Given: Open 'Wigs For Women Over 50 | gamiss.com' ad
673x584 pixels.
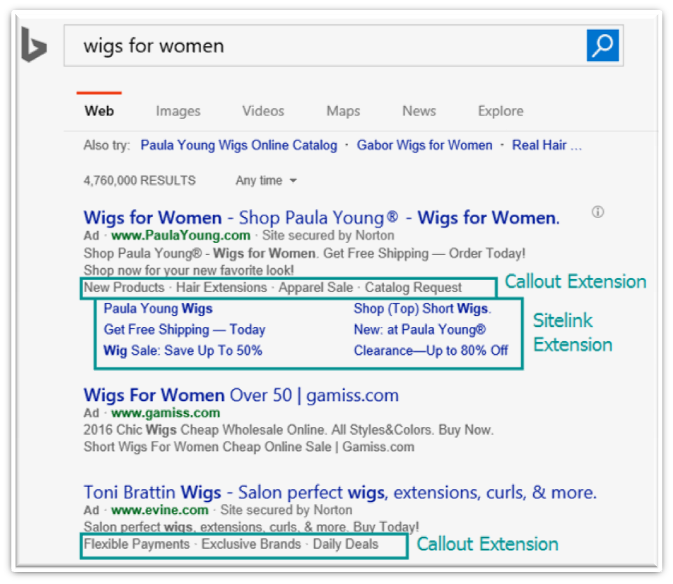Looking at the screenshot, I should click(241, 395).
